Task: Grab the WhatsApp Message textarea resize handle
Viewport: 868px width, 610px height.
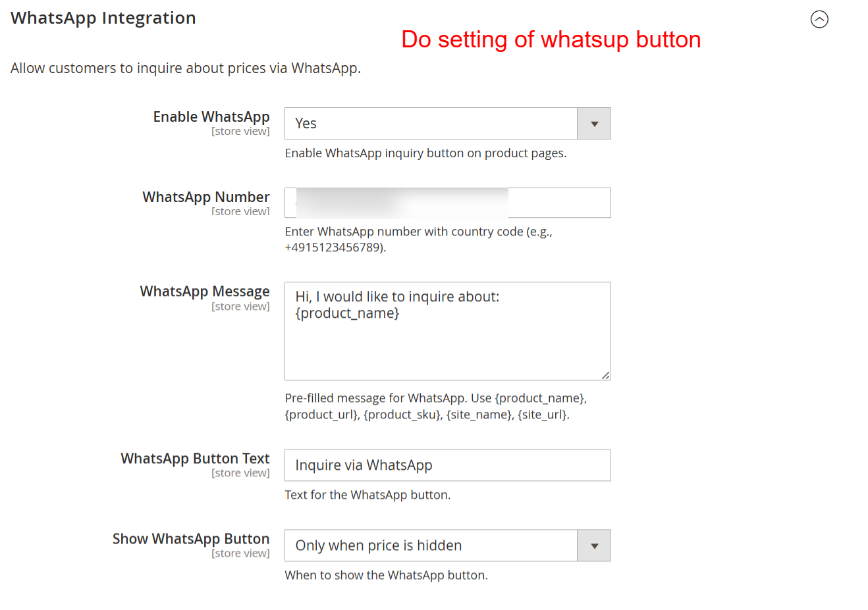Action: click(605, 375)
